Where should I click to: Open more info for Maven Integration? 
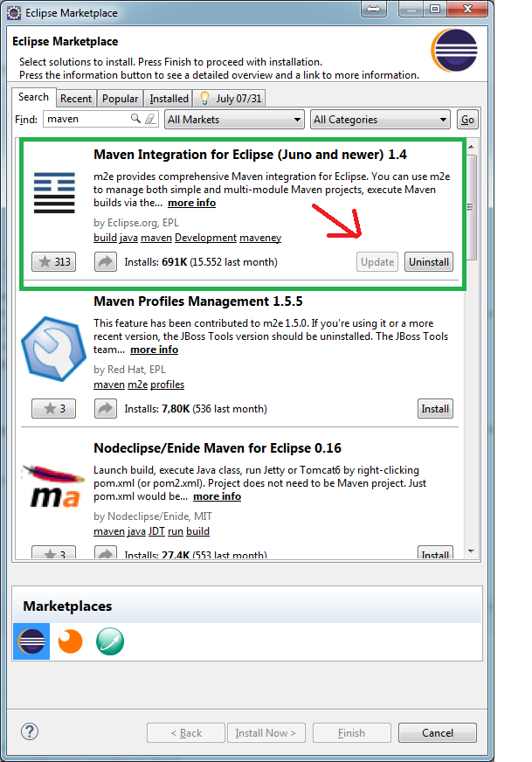(192, 203)
